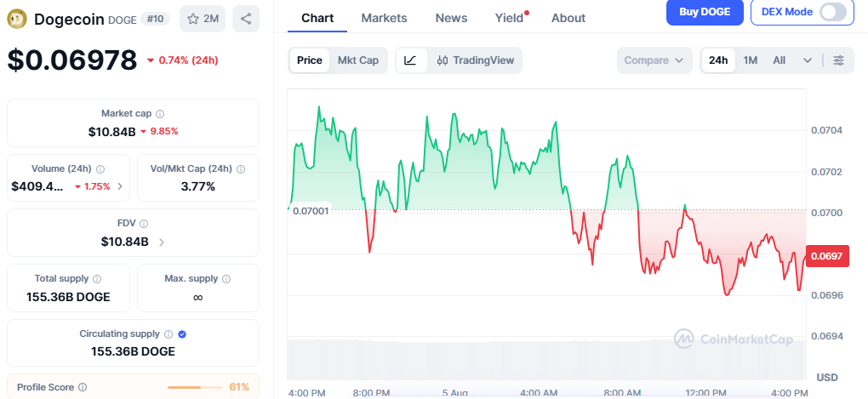
Task: Expand Volume (24h) details arrow
Action: pyautogui.click(x=121, y=186)
